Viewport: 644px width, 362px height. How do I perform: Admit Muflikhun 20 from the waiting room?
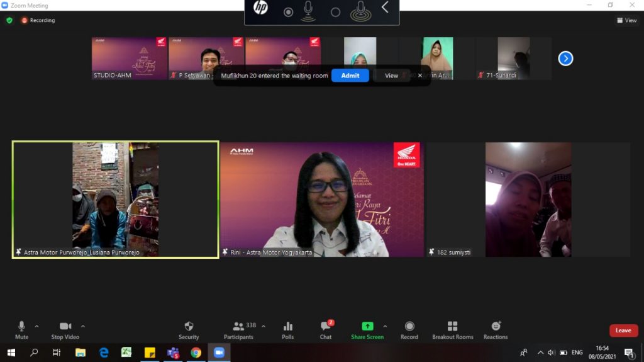tap(350, 76)
